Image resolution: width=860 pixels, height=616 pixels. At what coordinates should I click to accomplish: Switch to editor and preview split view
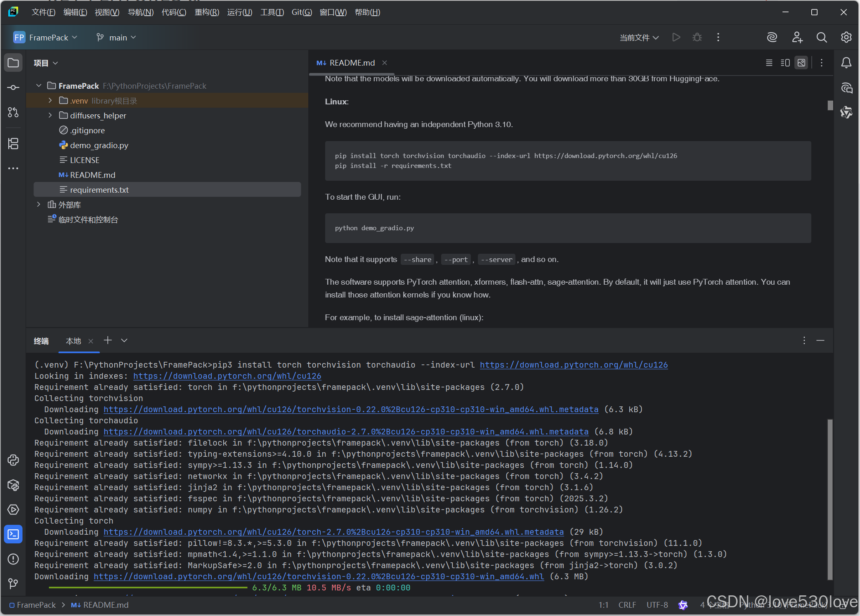click(x=785, y=63)
